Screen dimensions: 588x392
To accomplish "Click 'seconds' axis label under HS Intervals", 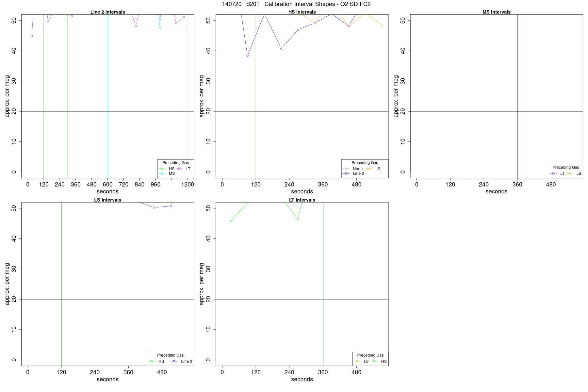I will click(302, 191).
